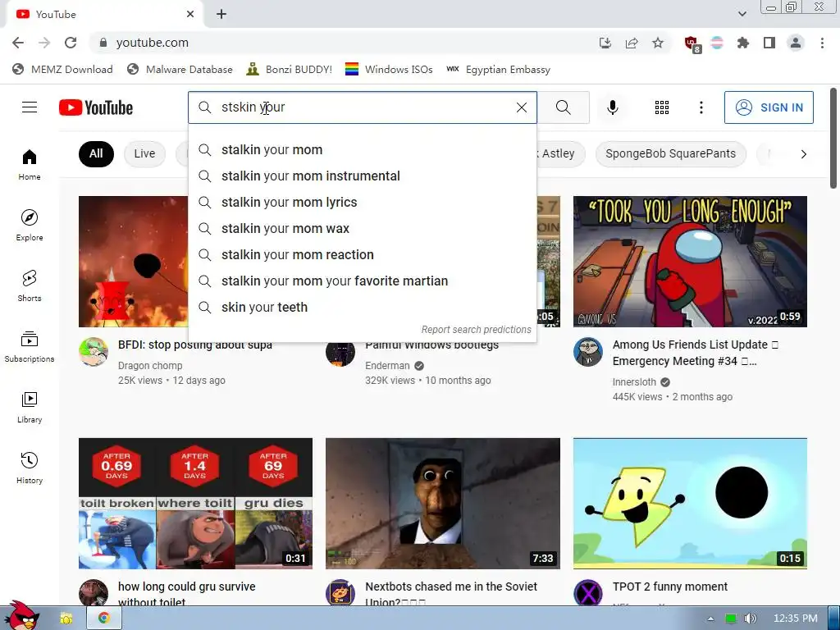Viewport: 840px width, 630px height.
Task: Select the Astley filter chip
Action: [560, 153]
